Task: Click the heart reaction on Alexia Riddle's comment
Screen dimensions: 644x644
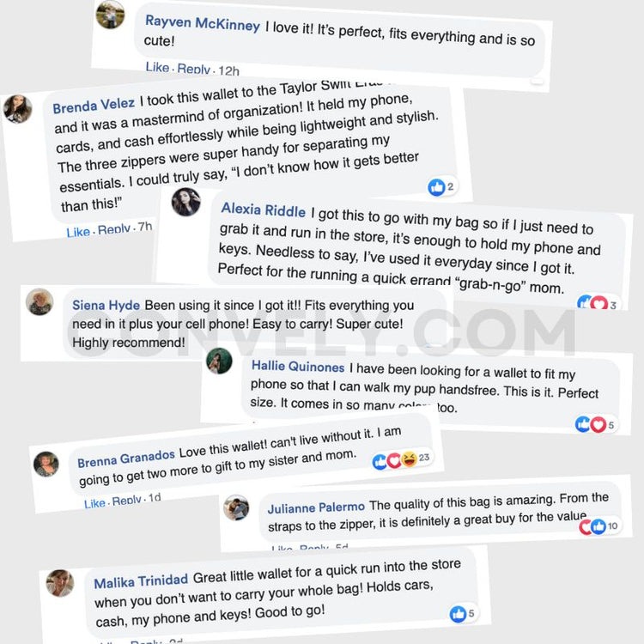Action: (598, 303)
